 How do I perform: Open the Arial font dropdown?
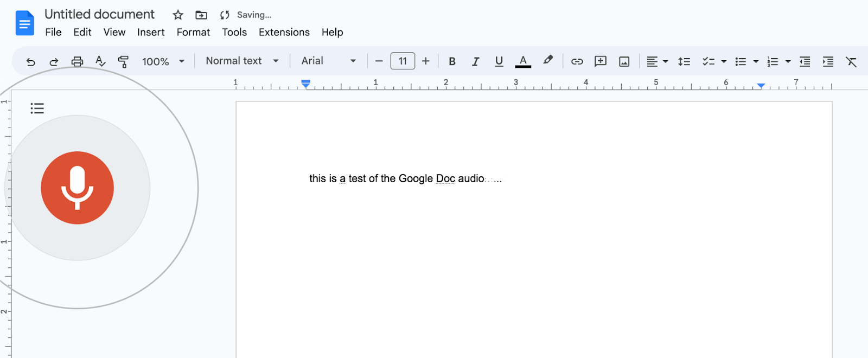[x=329, y=61]
